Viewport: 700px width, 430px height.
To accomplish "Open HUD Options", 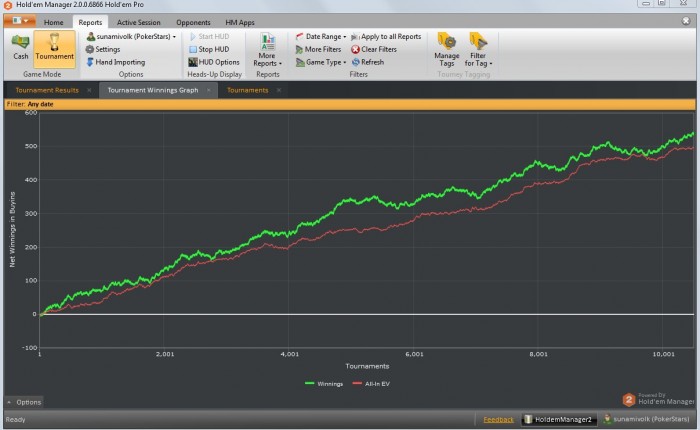I will (214, 62).
